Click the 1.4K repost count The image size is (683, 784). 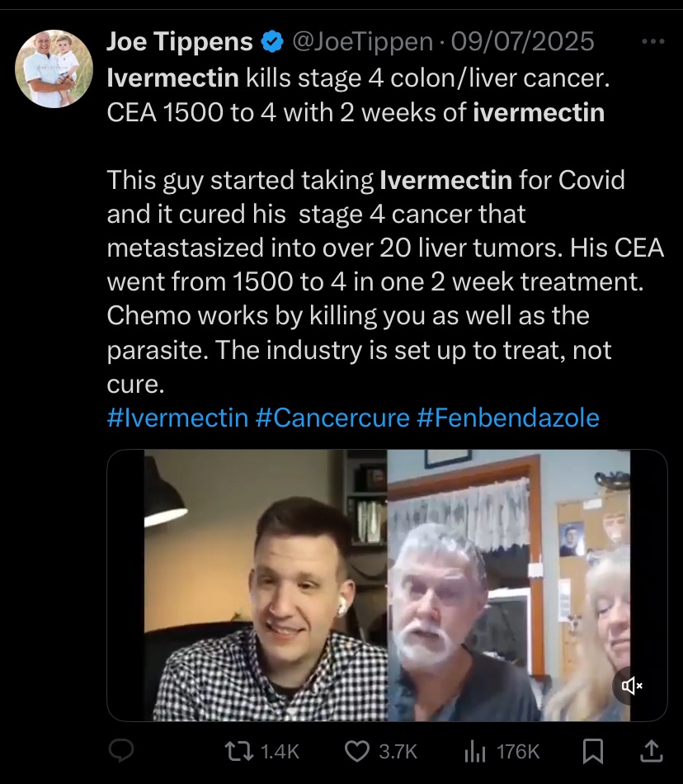click(280, 752)
